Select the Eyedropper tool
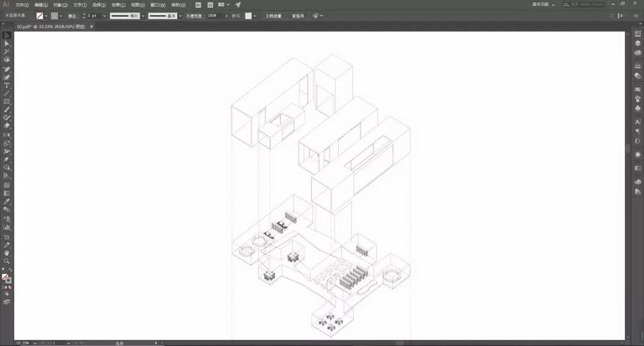This screenshot has height=346, width=644. click(x=7, y=201)
